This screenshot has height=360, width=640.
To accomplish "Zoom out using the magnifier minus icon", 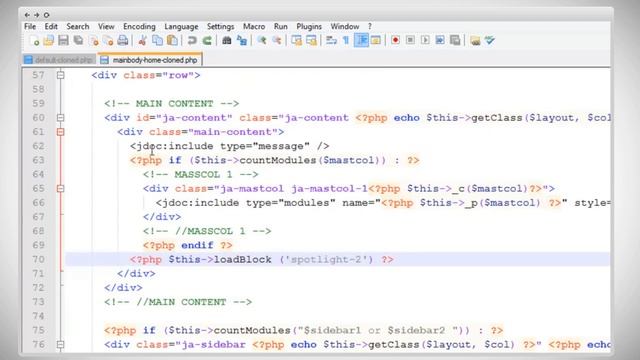I will tap(277, 40).
